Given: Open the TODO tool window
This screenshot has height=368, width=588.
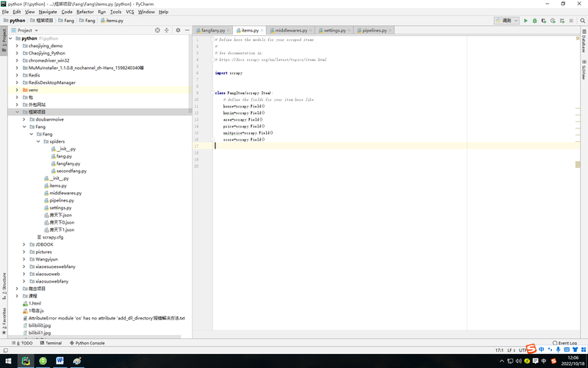Looking at the screenshot, I should click(x=22, y=343).
